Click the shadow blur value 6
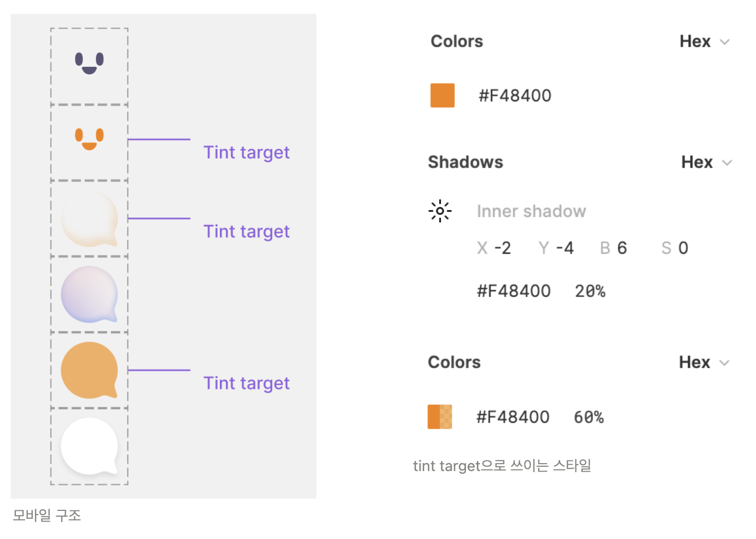The height and width of the screenshot is (539, 756). (x=622, y=248)
